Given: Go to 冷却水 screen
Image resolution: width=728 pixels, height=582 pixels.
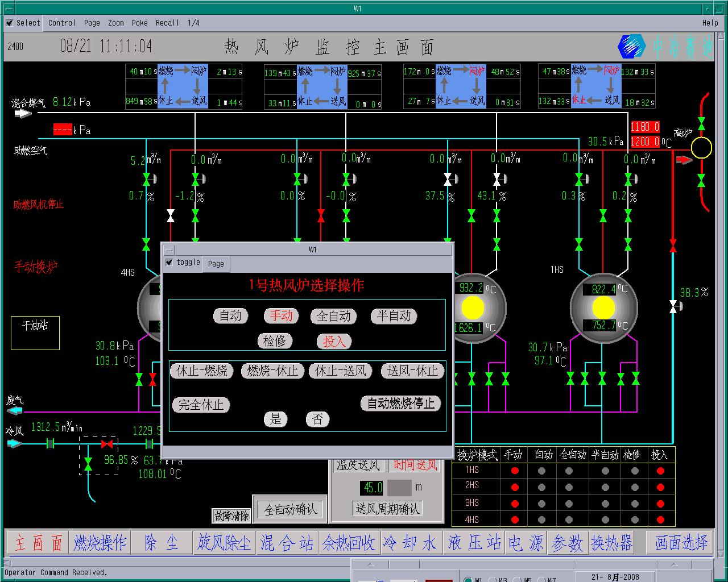Looking at the screenshot, I should tap(410, 543).
